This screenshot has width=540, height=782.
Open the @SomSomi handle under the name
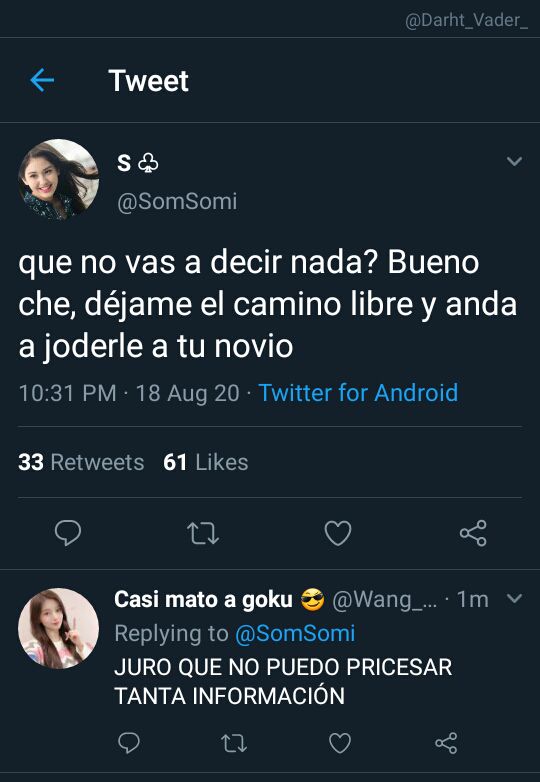(x=177, y=201)
